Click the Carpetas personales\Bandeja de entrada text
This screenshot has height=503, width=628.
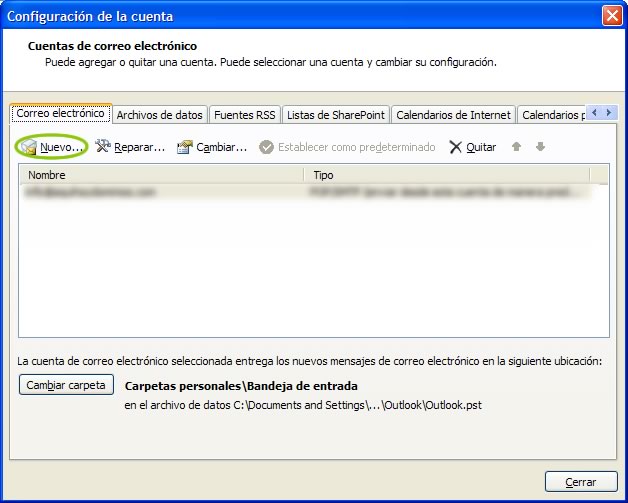pyautogui.click(x=241, y=386)
